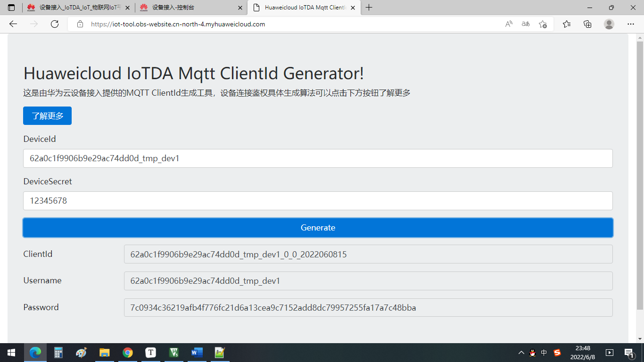The image size is (644, 362).
Task: Click the Edge icon in the taskbar
Action: coord(35,353)
